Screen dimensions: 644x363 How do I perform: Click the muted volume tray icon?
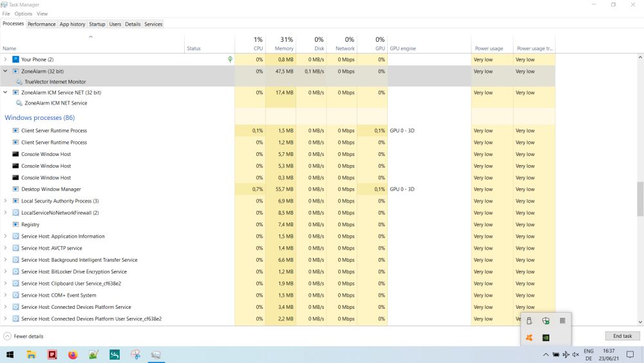pyautogui.click(x=576, y=355)
